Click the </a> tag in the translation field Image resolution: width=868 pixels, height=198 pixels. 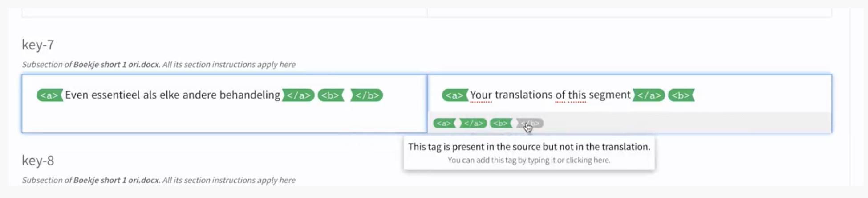[649, 95]
